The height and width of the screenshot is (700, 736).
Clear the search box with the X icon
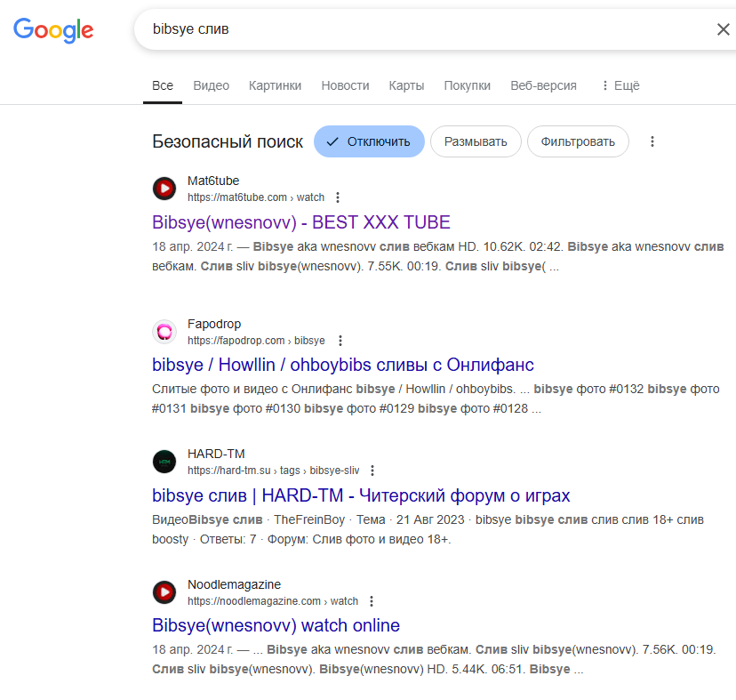tap(723, 29)
